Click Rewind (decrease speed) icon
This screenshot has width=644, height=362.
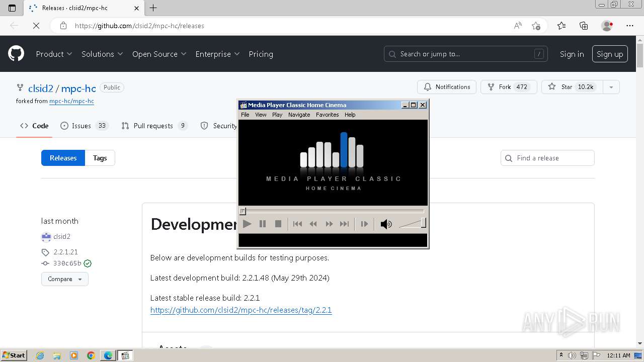313,224
